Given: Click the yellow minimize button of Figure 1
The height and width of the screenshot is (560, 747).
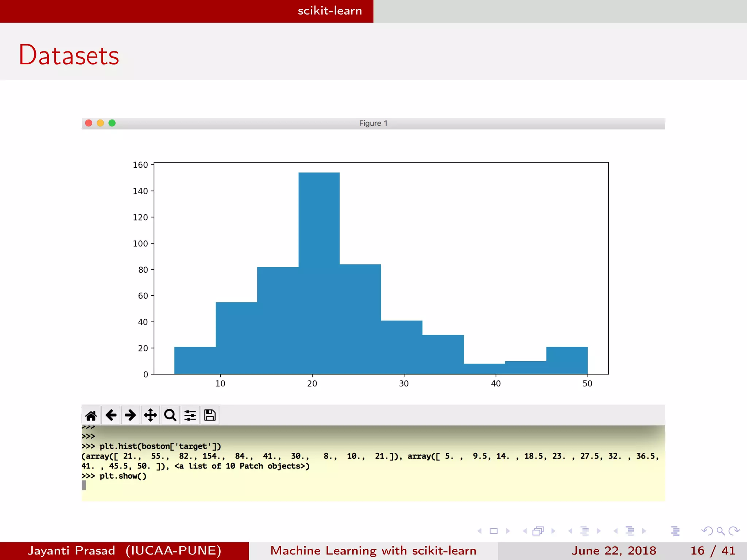Looking at the screenshot, I should coord(100,123).
